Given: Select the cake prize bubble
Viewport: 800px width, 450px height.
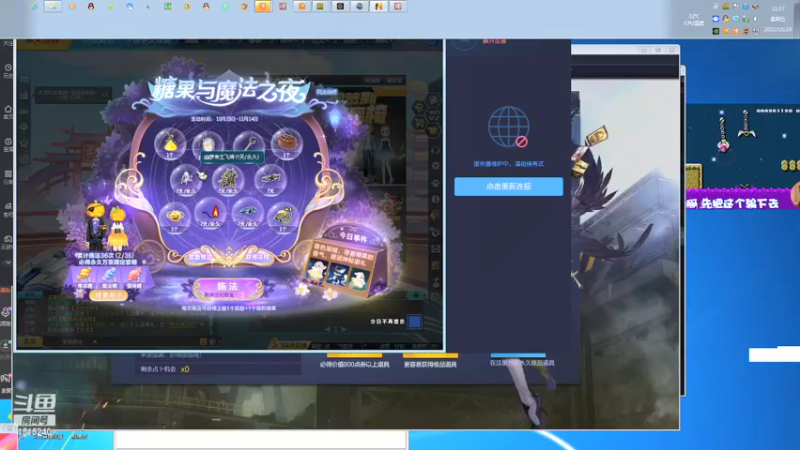Looking at the screenshot, I should click(287, 143).
